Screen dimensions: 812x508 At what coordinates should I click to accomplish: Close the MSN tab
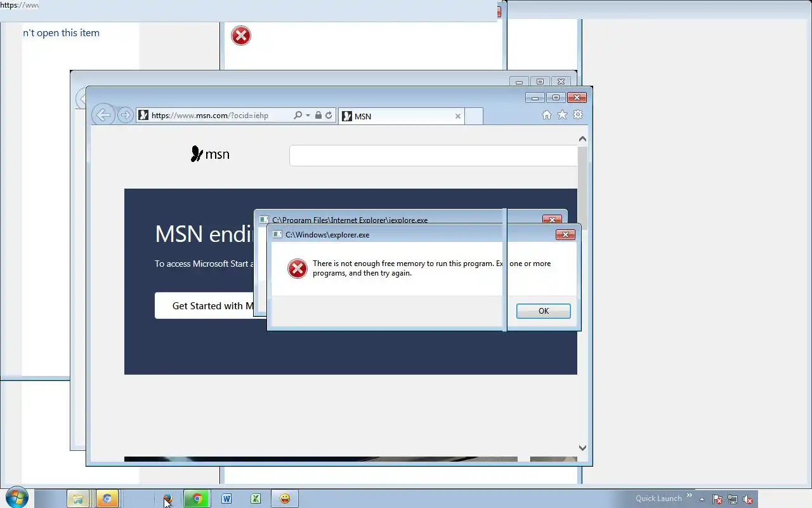point(458,116)
